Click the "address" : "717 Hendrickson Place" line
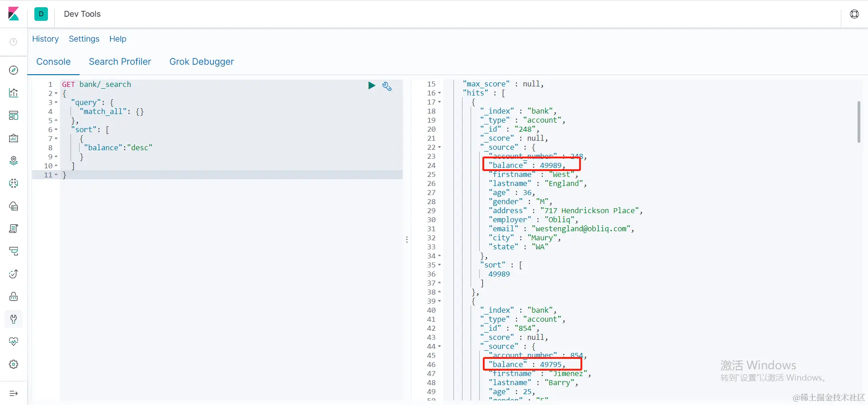 [566, 211]
